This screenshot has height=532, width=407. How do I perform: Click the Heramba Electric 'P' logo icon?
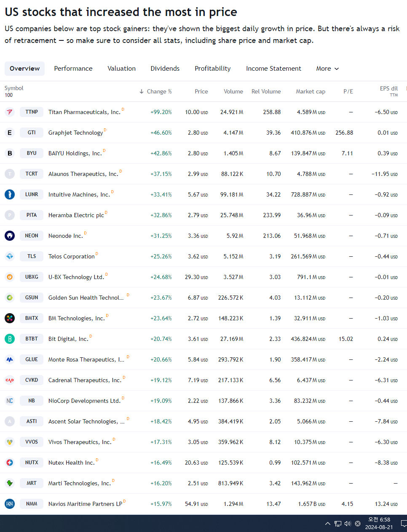(10, 215)
